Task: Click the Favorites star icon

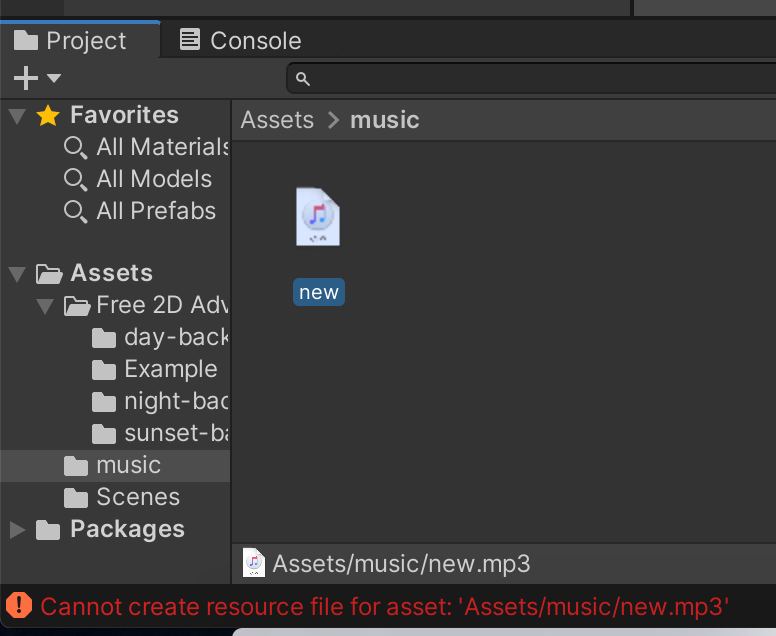Action: (48, 115)
